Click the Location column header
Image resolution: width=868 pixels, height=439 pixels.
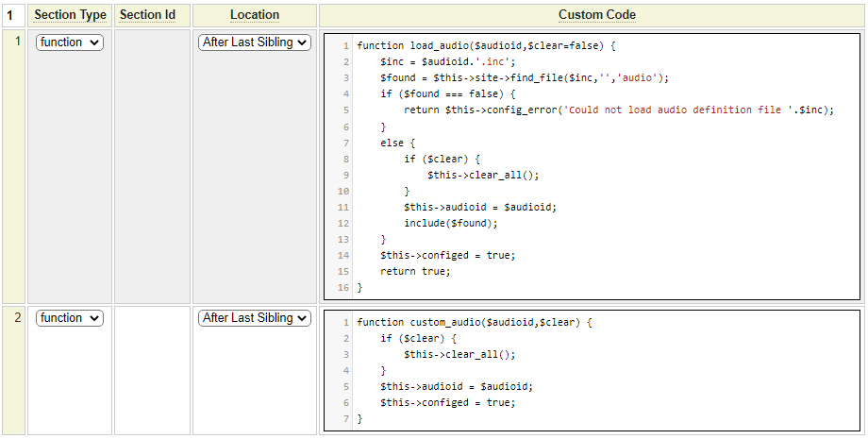[255, 15]
